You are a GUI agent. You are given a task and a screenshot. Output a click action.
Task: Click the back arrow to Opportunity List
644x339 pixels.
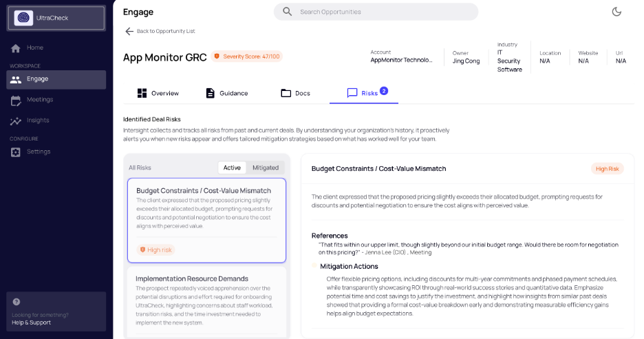(129, 31)
